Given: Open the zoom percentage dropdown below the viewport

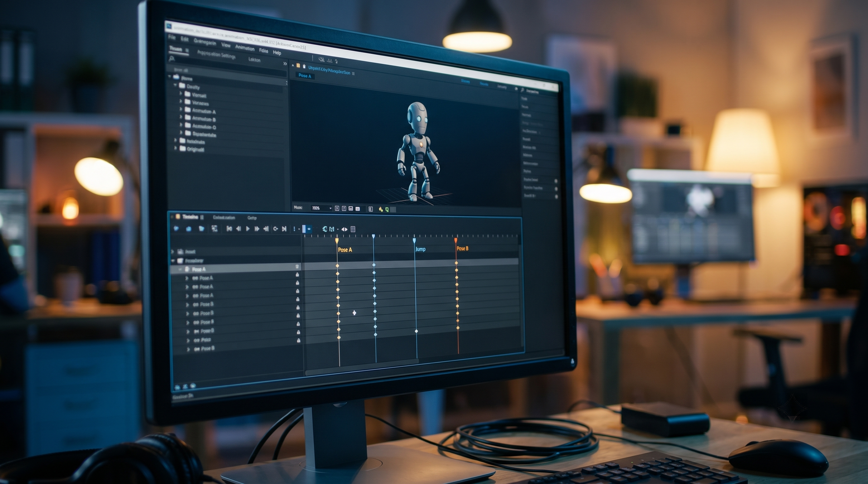Looking at the screenshot, I should 322,208.
